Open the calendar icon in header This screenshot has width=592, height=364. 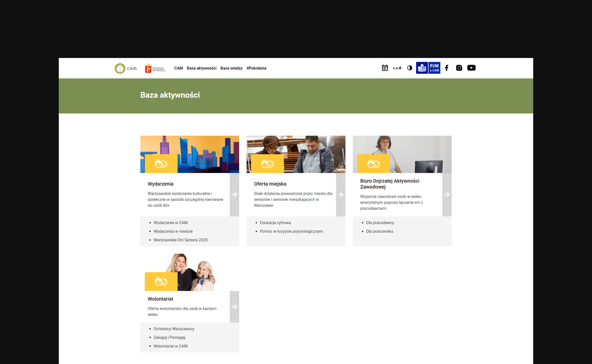click(385, 68)
